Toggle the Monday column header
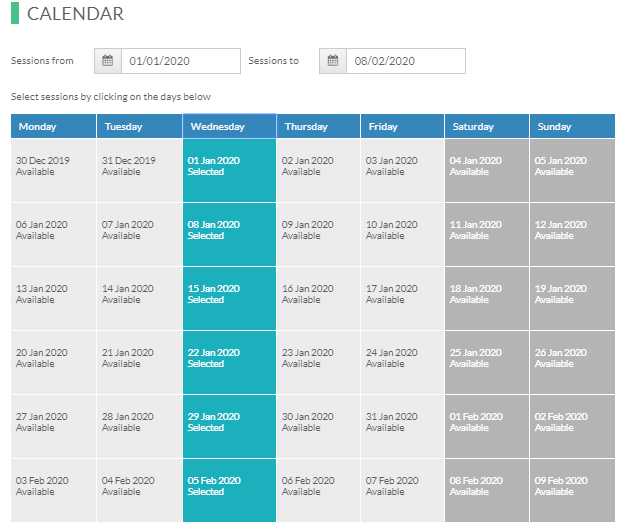The height and width of the screenshot is (527, 624). point(53,126)
